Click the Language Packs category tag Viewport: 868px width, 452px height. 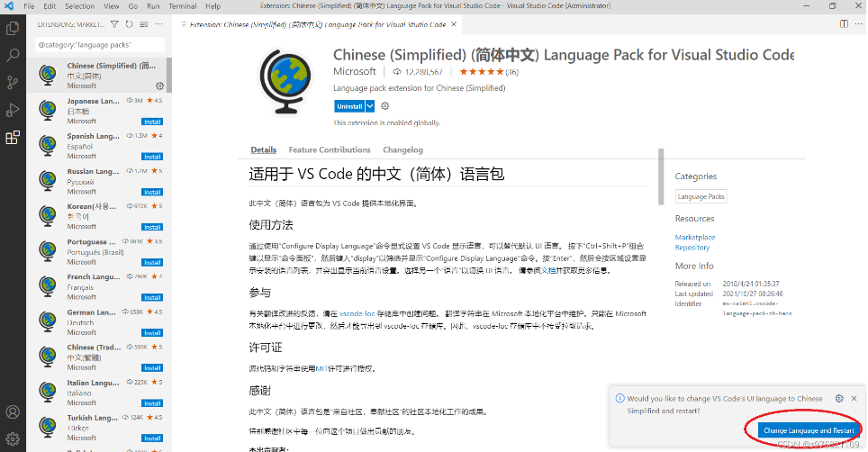point(701,196)
